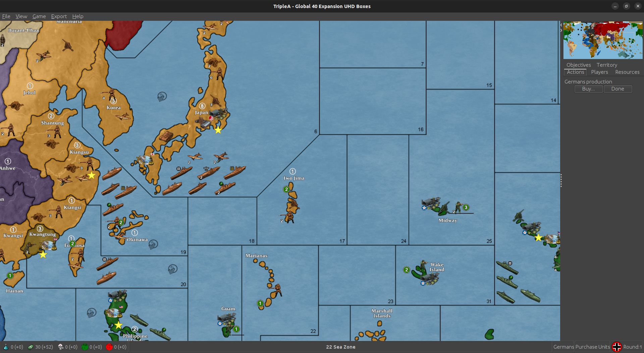Click the convoy marker in sea zone 20
This screenshot has width=644, height=353.
172,269
